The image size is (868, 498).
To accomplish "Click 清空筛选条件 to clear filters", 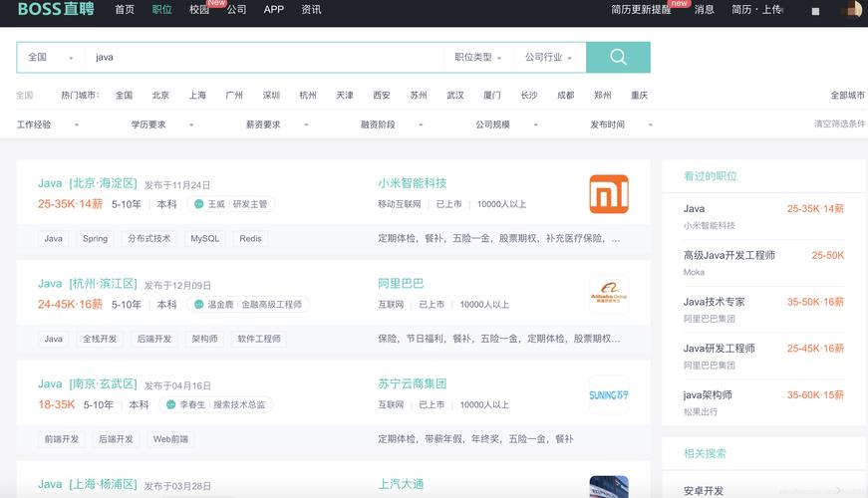I will pyautogui.click(x=839, y=124).
